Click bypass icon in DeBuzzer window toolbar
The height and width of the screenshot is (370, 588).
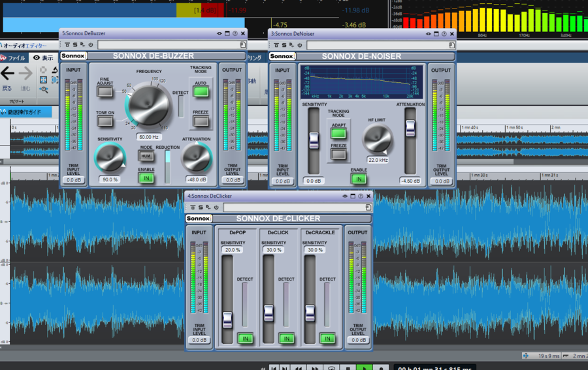pyautogui.click(x=67, y=44)
